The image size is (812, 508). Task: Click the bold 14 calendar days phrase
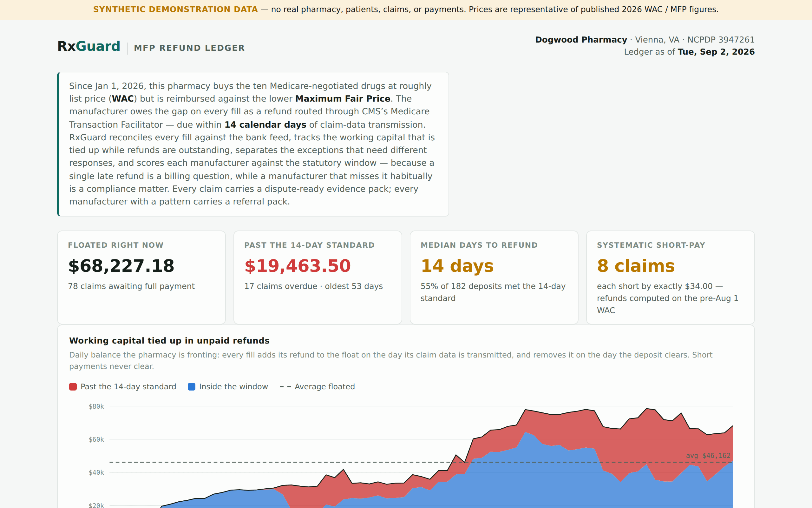coord(265,125)
